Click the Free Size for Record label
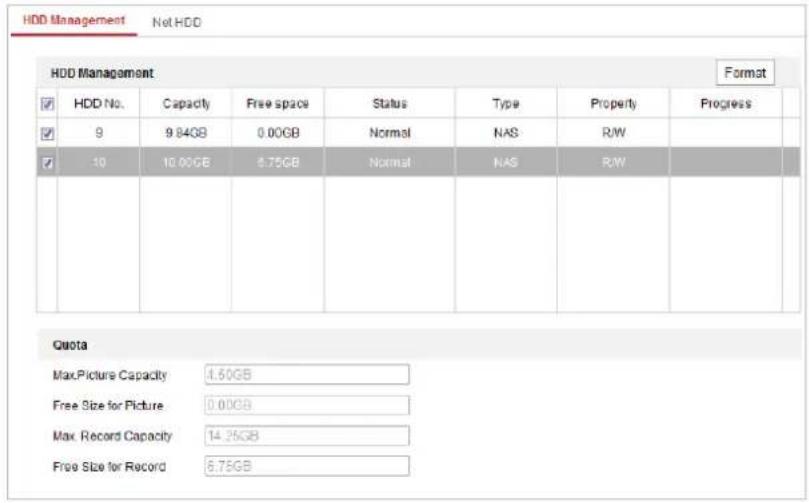Image resolution: width=809 pixels, height=503 pixels. (109, 466)
